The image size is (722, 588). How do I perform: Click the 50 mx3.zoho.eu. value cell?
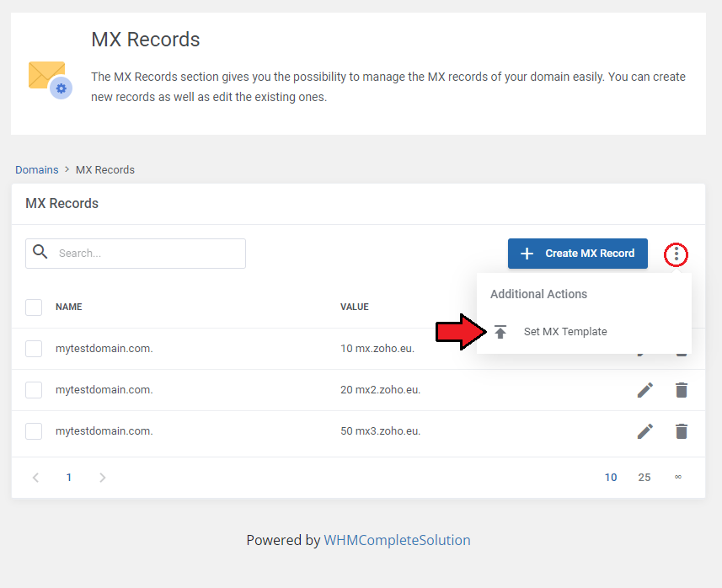(380, 431)
